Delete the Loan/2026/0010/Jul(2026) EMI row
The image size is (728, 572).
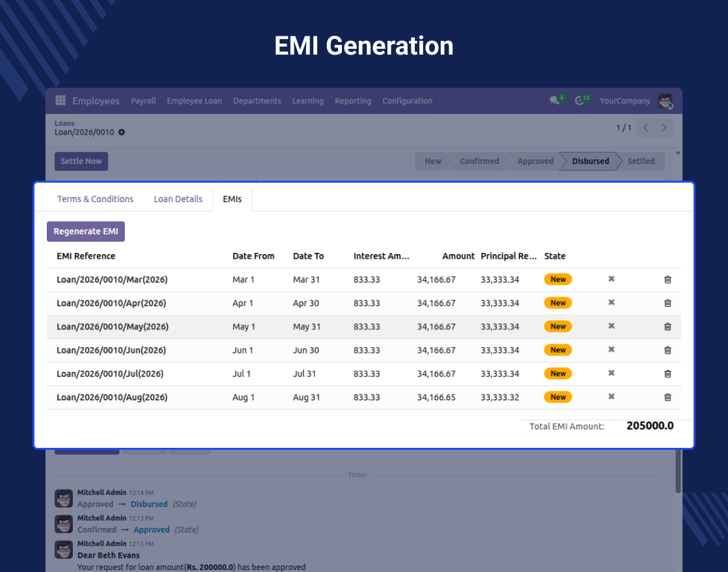(668, 374)
